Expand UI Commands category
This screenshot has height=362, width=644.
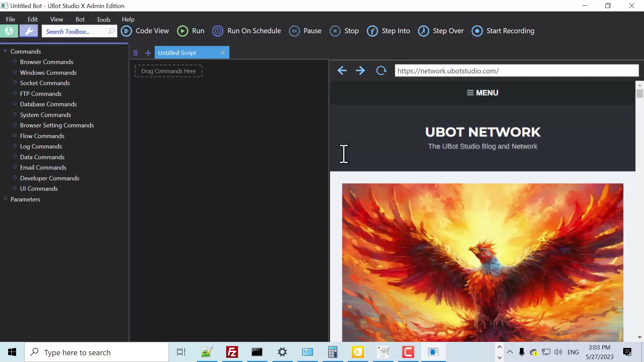click(x=15, y=188)
